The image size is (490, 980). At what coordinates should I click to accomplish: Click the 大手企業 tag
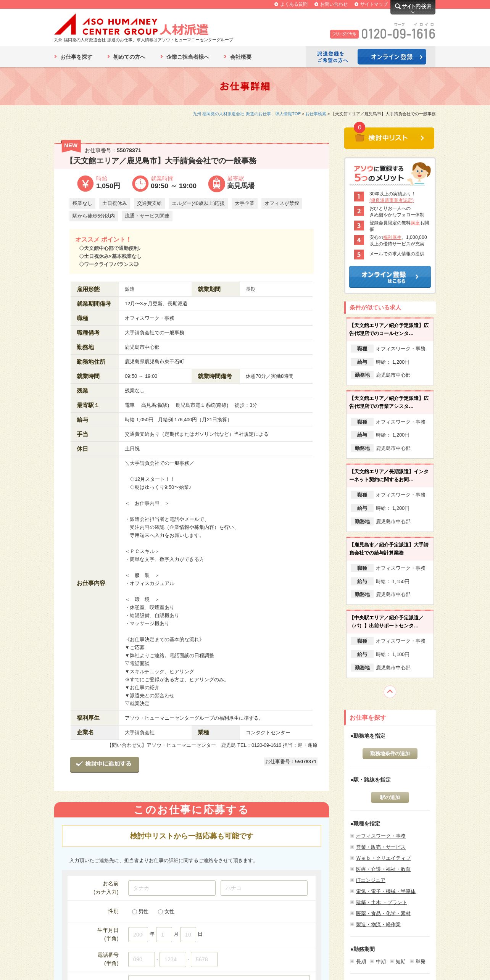[244, 203]
